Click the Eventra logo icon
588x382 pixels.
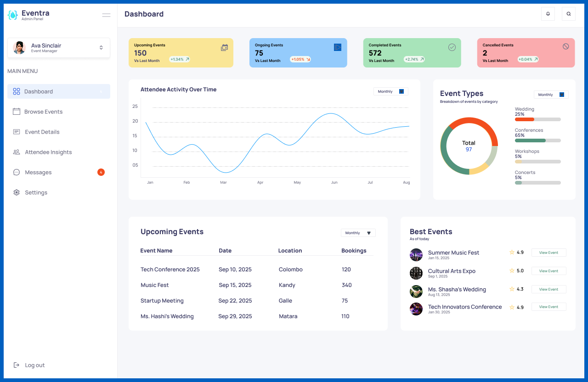pos(12,15)
